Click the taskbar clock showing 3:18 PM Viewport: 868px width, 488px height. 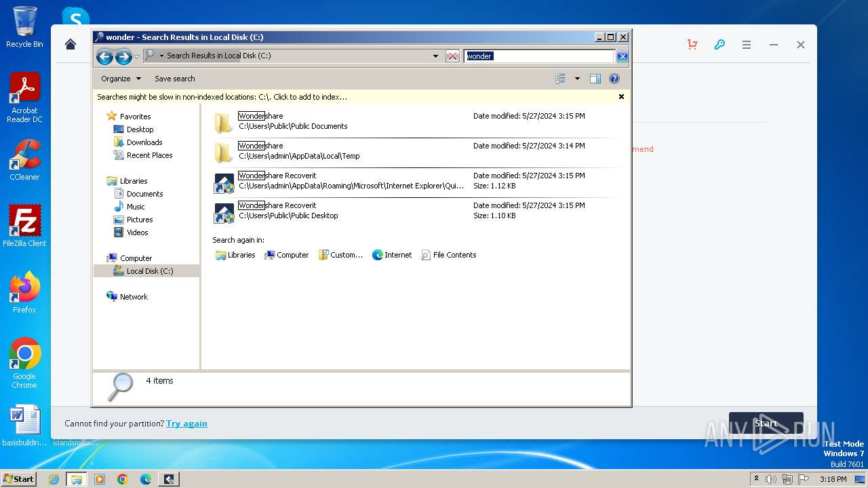(x=833, y=479)
